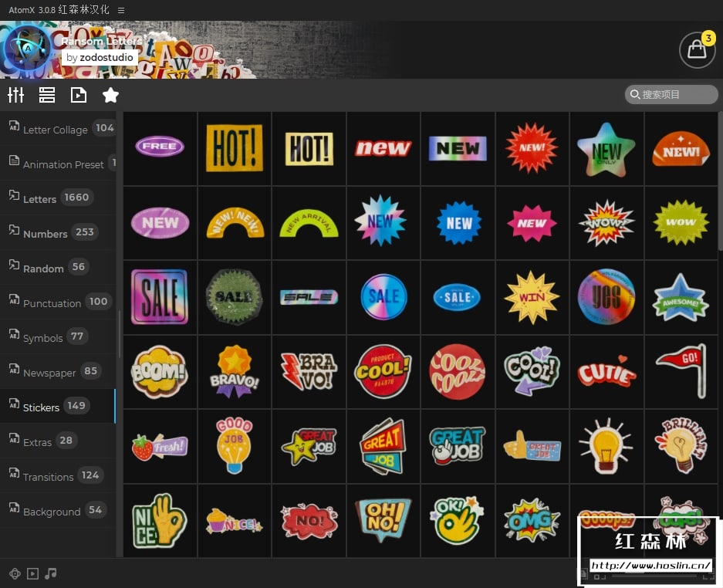723x588 pixels.
Task: Select the yellow WIN starburst sticker
Action: click(532, 297)
